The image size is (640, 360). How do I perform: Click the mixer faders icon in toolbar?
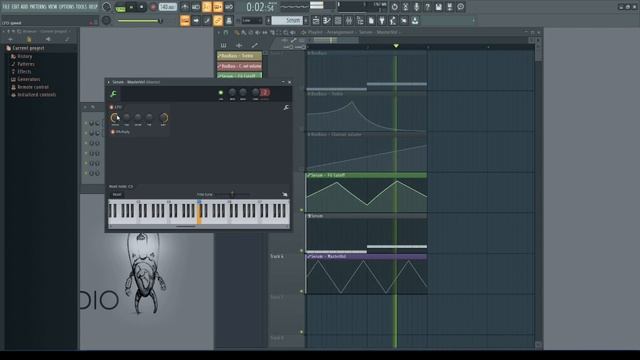point(349,20)
